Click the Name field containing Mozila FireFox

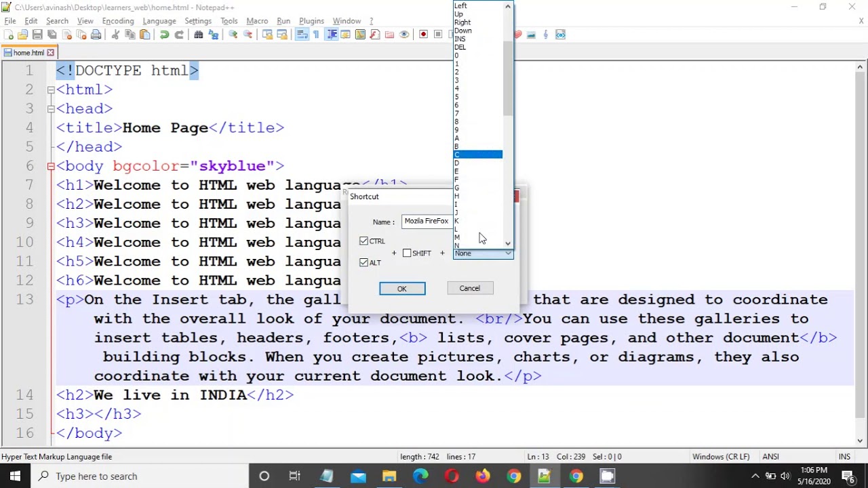pos(427,221)
